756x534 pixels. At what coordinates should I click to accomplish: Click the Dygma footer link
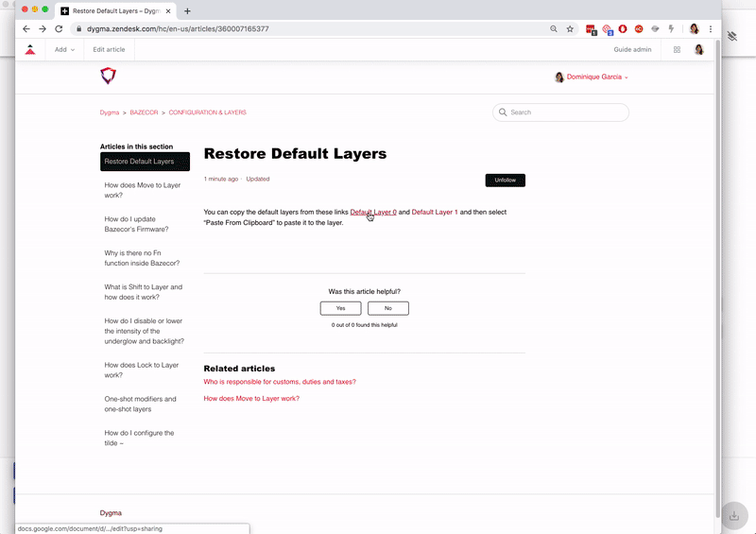tap(111, 513)
